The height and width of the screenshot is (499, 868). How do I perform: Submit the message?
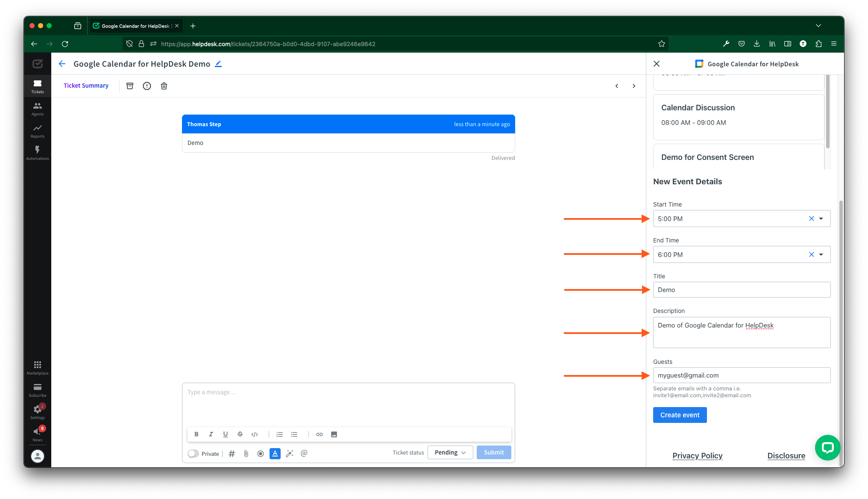pyautogui.click(x=494, y=452)
